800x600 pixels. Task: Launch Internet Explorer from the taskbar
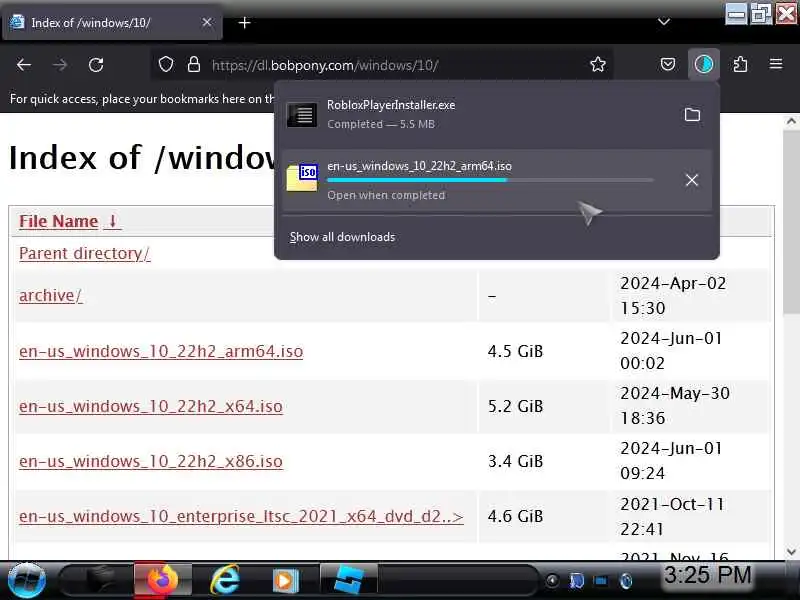coord(224,580)
